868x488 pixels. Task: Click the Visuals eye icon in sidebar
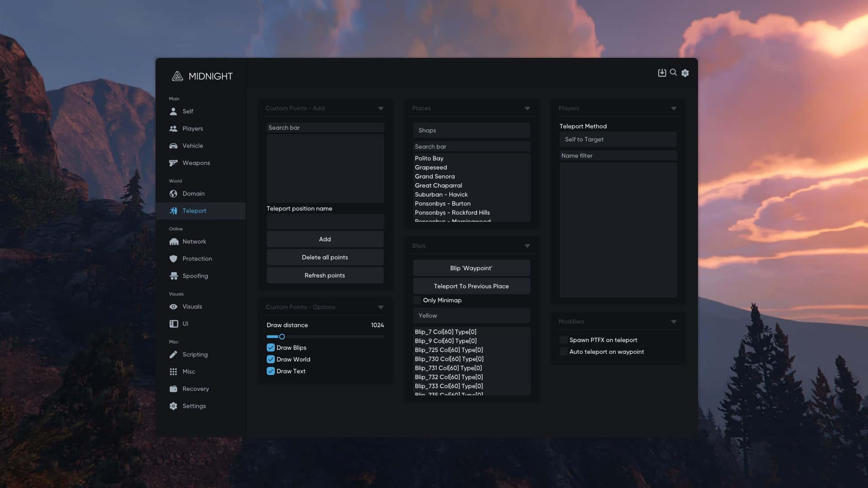[173, 306]
